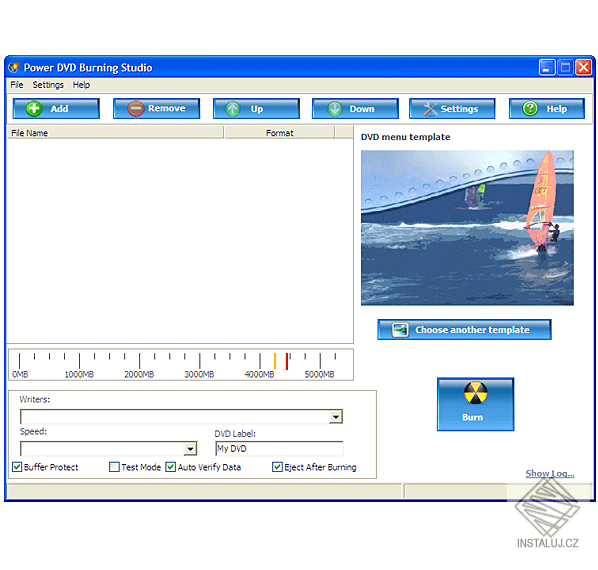
Task: Click the green question mark Help icon
Action: (x=530, y=109)
